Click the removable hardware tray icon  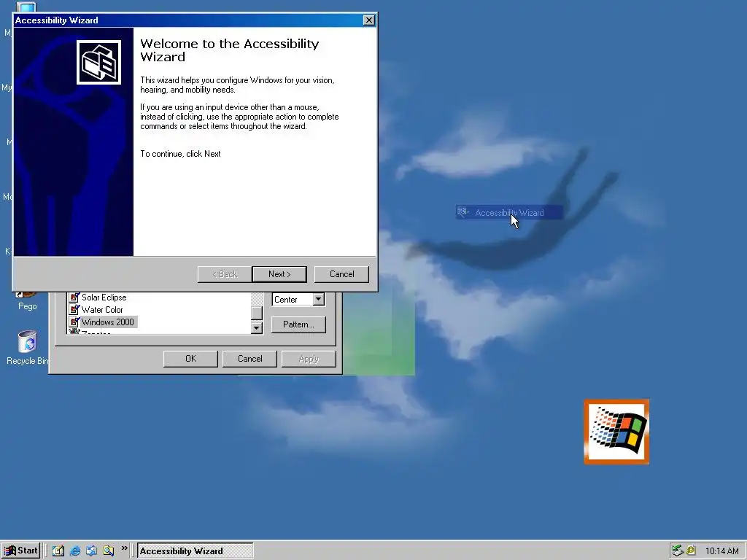678,551
